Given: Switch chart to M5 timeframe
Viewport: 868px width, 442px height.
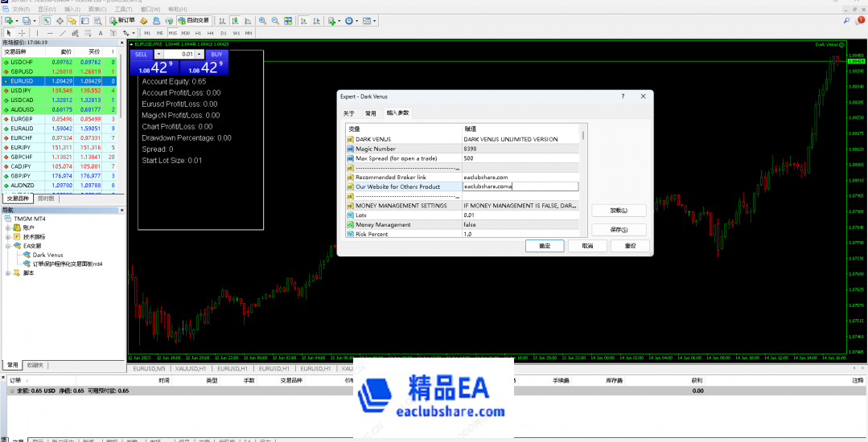Looking at the screenshot, I should (160, 33).
